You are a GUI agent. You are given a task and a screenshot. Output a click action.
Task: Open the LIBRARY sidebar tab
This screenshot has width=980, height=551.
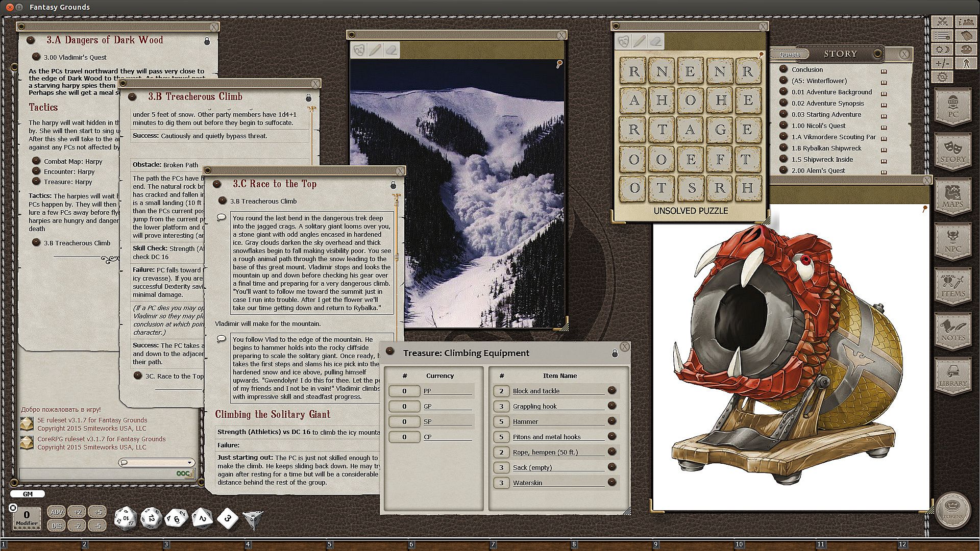coord(952,377)
